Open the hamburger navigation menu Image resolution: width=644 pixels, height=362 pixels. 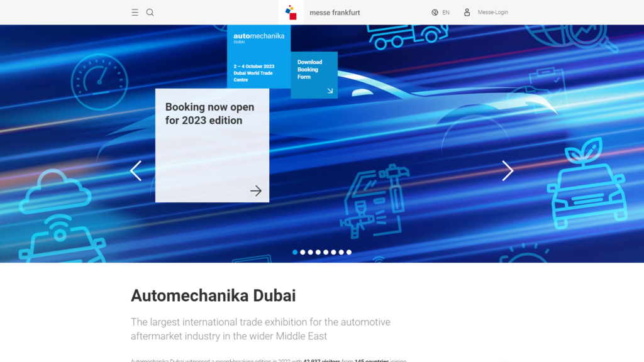(135, 13)
